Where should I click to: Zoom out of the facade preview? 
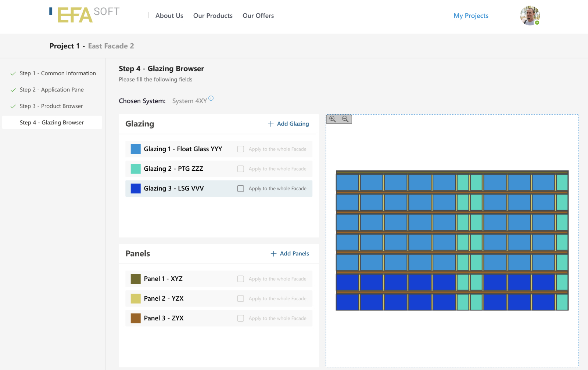(345, 119)
